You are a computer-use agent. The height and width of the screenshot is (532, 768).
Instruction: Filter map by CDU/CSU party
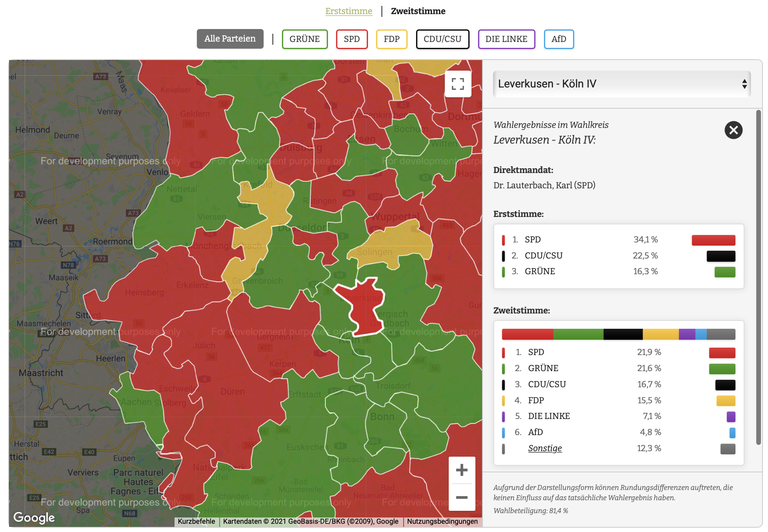442,39
